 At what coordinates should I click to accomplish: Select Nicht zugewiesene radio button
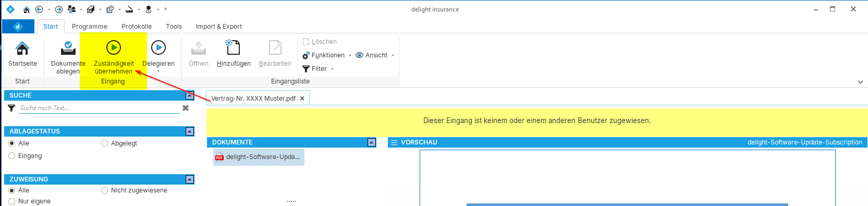coord(104,190)
